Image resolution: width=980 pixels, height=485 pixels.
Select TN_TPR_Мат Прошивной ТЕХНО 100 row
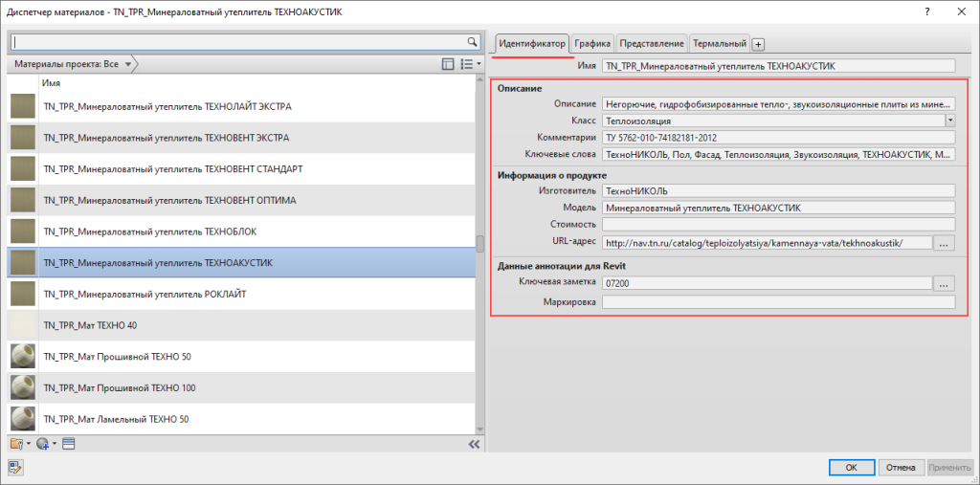pyautogui.click(x=241, y=388)
